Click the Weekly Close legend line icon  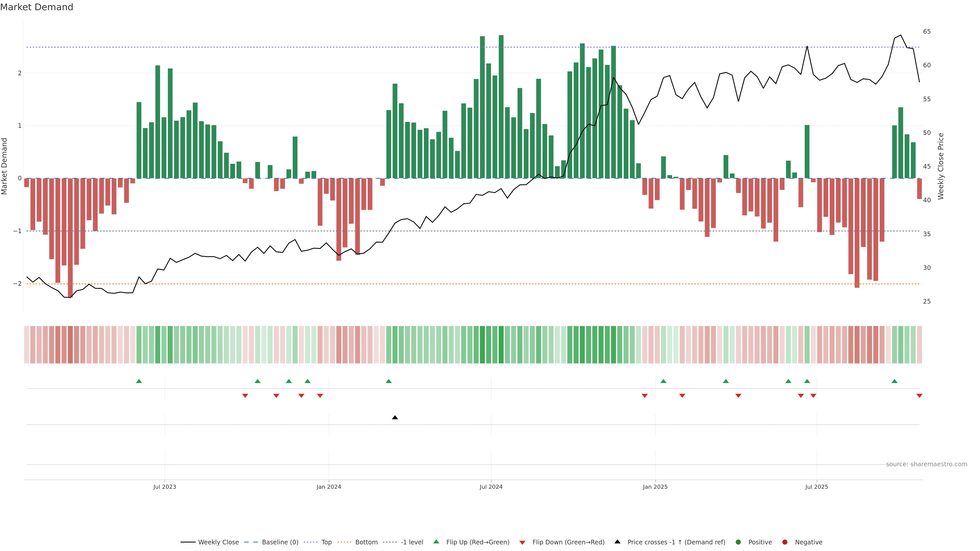point(188,542)
